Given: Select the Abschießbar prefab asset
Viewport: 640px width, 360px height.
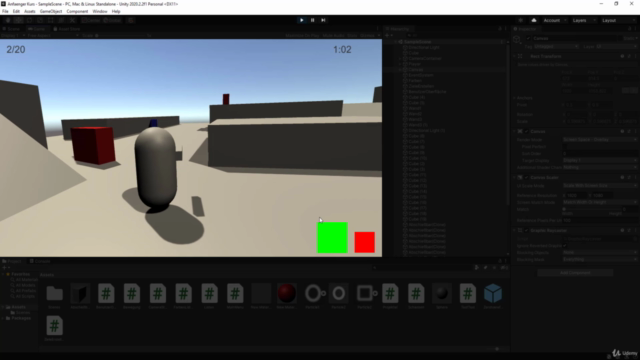Looking at the screenshot, I should tap(80, 296).
